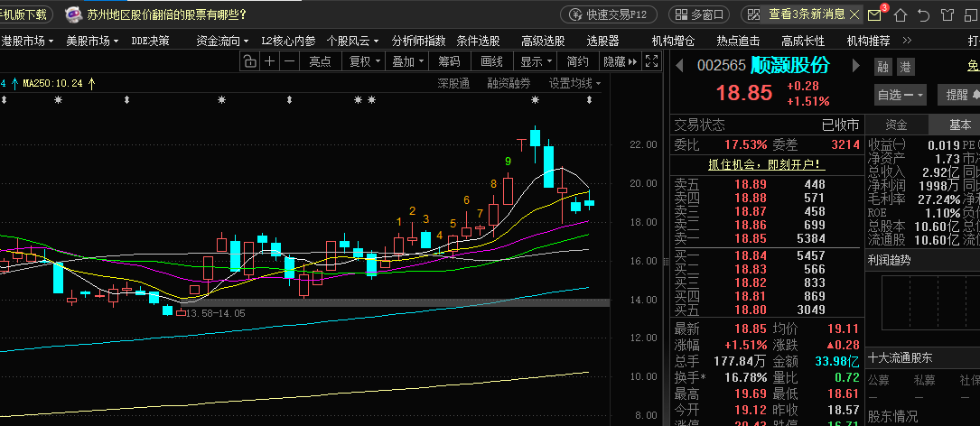This screenshot has width=980, height=426.
Task: Click the 手机版下载 button
Action: pos(26,14)
